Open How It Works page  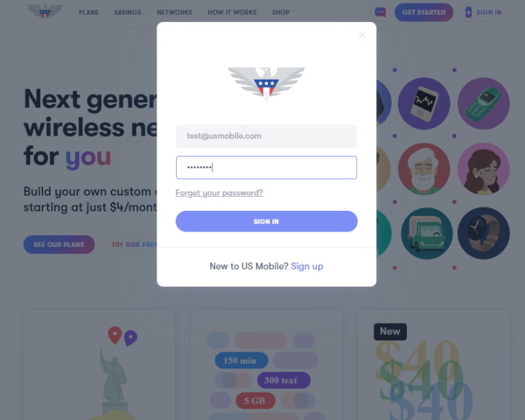232,12
